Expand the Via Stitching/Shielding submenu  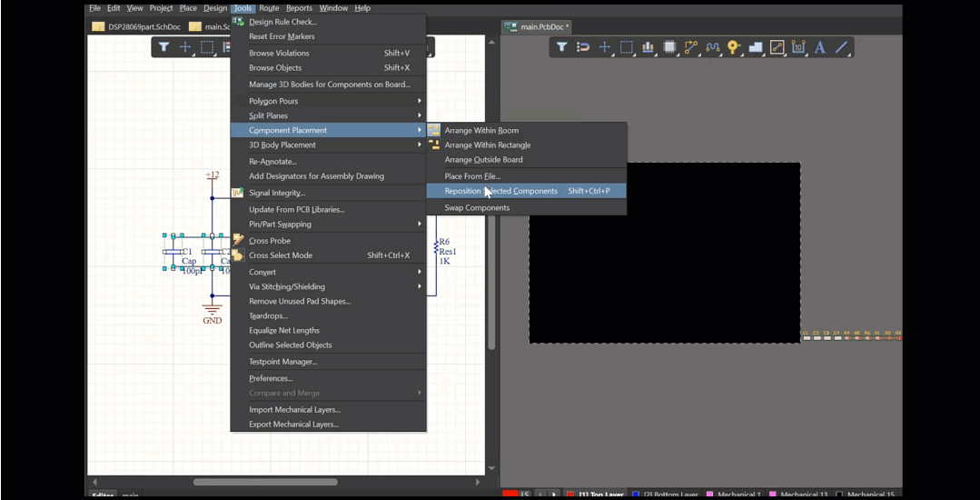328,286
